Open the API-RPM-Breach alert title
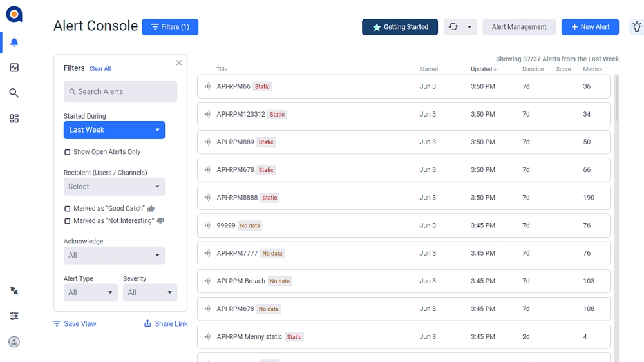644x362 pixels. pos(241,281)
